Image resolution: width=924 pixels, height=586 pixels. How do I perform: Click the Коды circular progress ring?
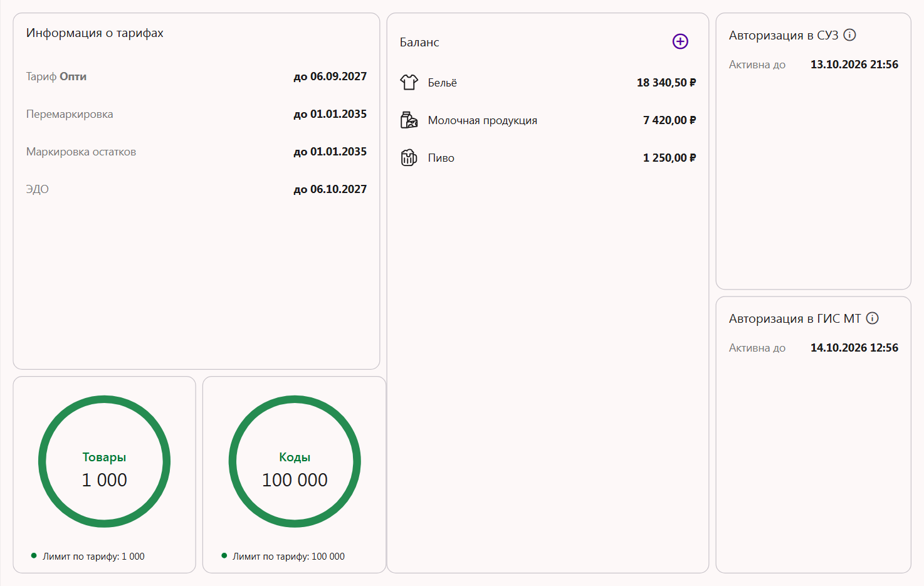tap(295, 461)
